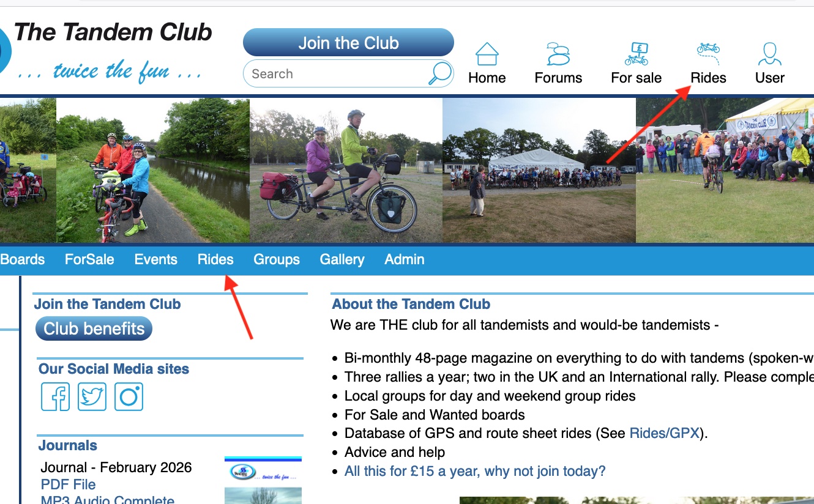Follow the Rides/GPX link
Image resolution: width=814 pixels, height=504 pixels.
click(x=664, y=433)
